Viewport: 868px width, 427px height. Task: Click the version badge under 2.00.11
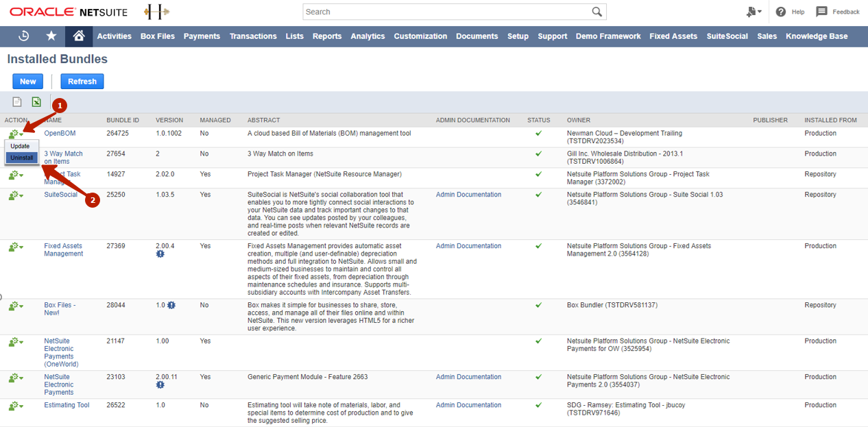point(160,385)
